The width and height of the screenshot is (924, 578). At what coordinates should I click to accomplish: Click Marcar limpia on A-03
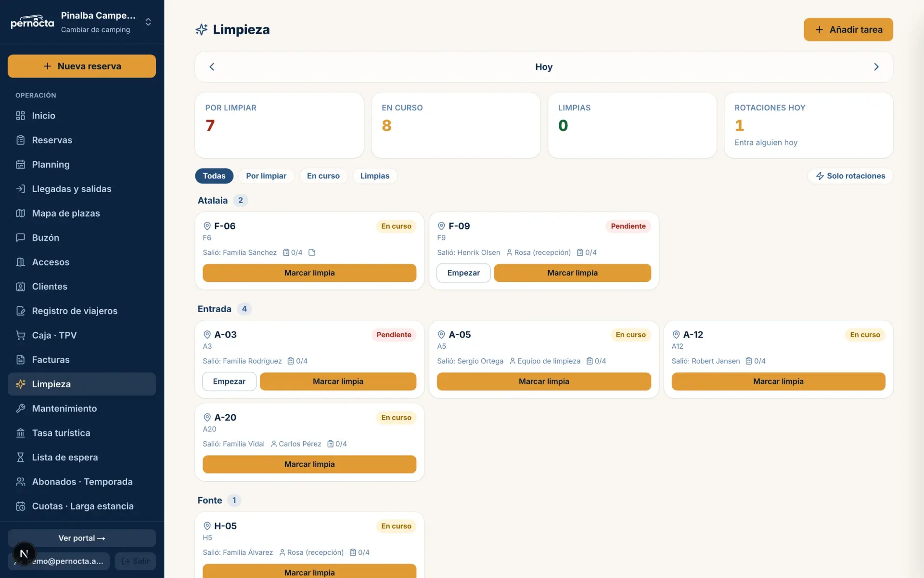338,381
